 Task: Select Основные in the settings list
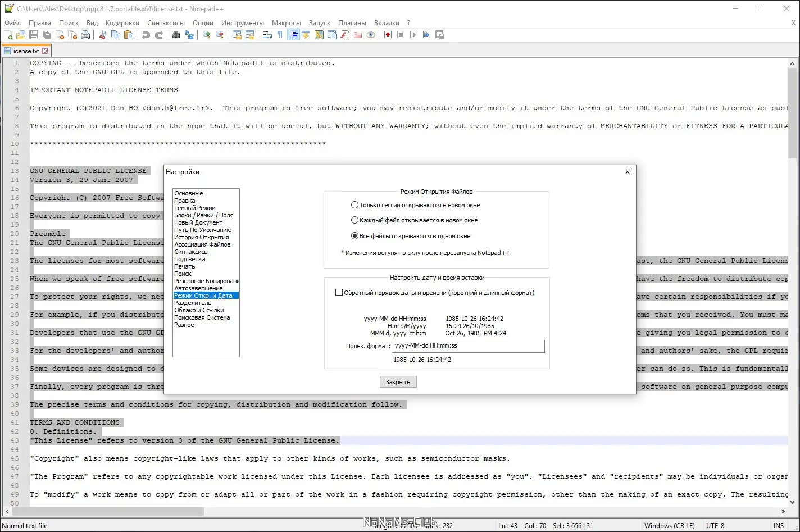point(189,193)
